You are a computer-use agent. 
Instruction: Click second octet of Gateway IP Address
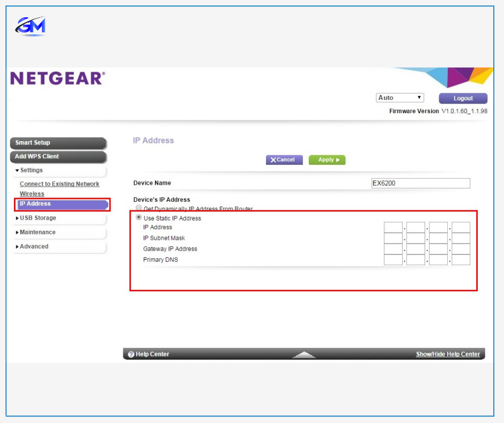tap(416, 249)
